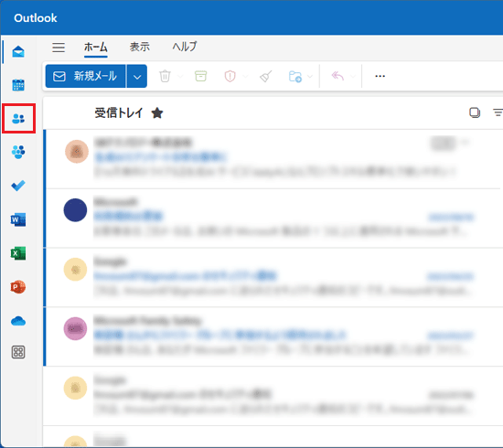The image size is (503, 448).
Task: Switch to the 表示 tab
Action: (x=140, y=48)
